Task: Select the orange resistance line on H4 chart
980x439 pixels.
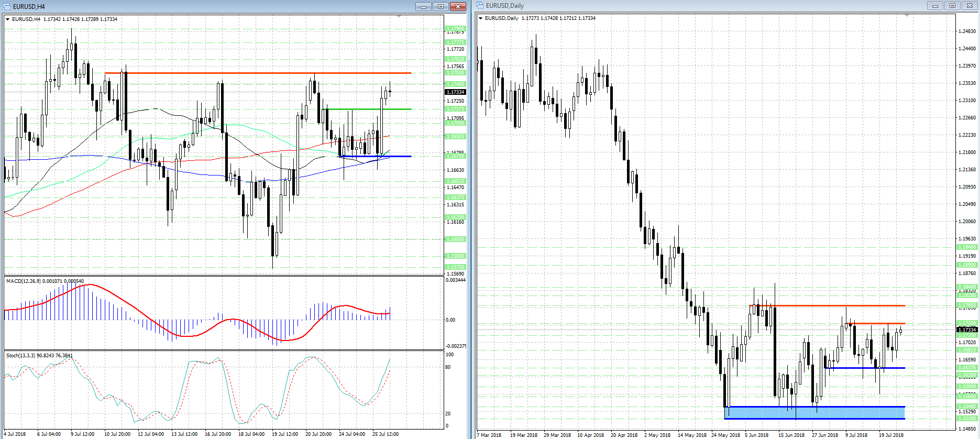Action: click(x=258, y=73)
